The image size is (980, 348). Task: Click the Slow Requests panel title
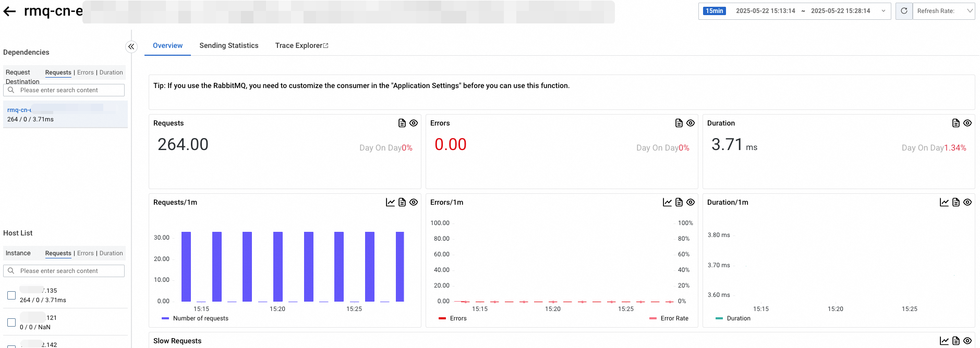[177, 341]
